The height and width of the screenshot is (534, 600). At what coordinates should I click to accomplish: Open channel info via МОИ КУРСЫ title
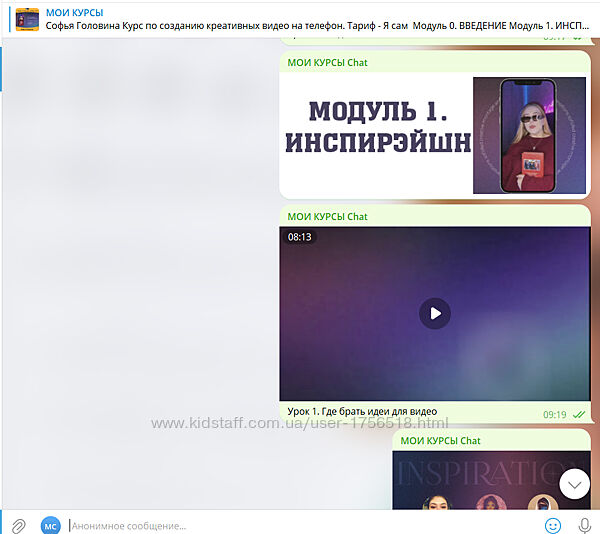pyautogui.click(x=74, y=12)
